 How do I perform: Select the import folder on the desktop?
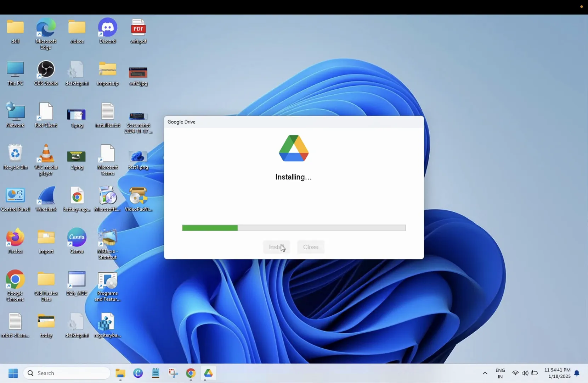pos(46,241)
